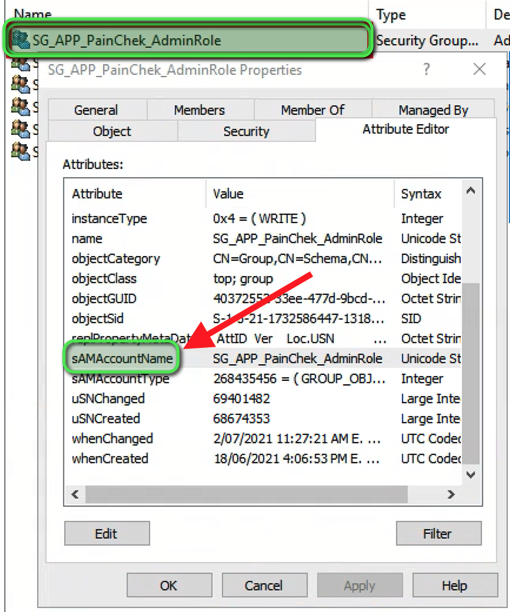Click the SG_APP_PainChek_AdminRole group icon
Screen dimensions: 510x612
click(x=21, y=40)
